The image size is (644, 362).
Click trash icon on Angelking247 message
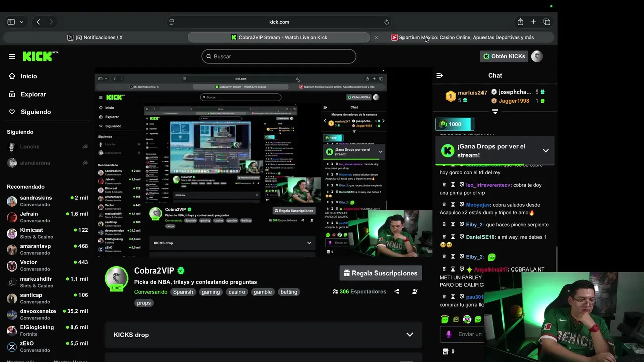(x=444, y=269)
